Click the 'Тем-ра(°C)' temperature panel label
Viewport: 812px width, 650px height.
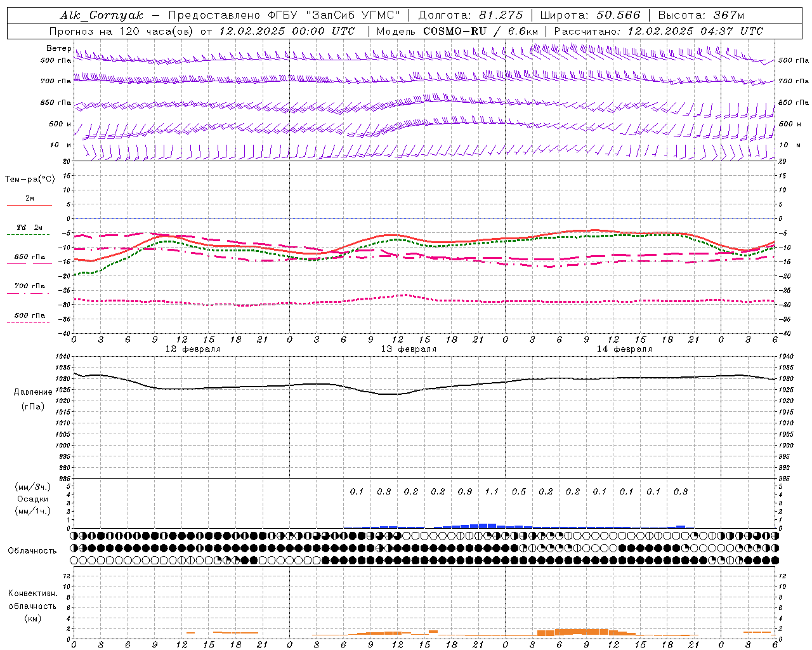click(x=30, y=180)
